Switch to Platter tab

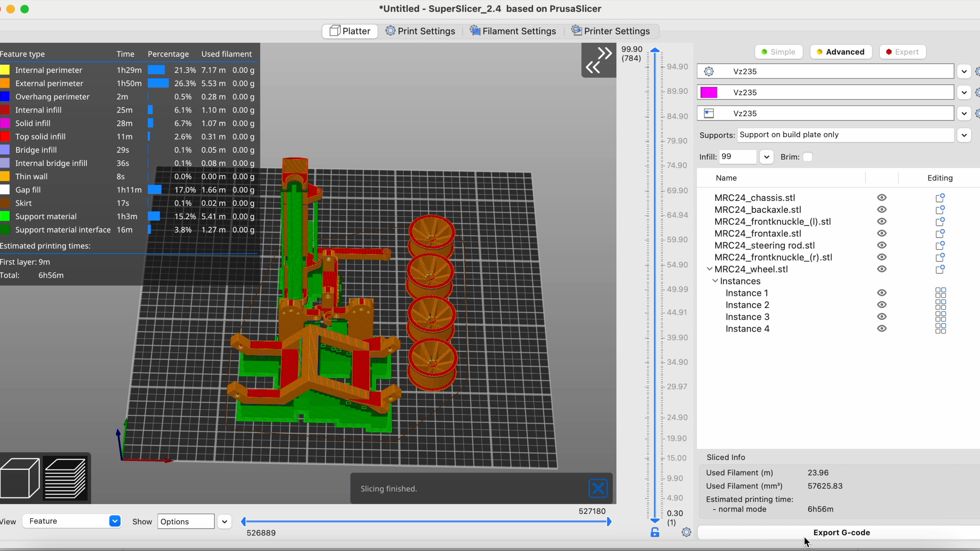pos(350,31)
